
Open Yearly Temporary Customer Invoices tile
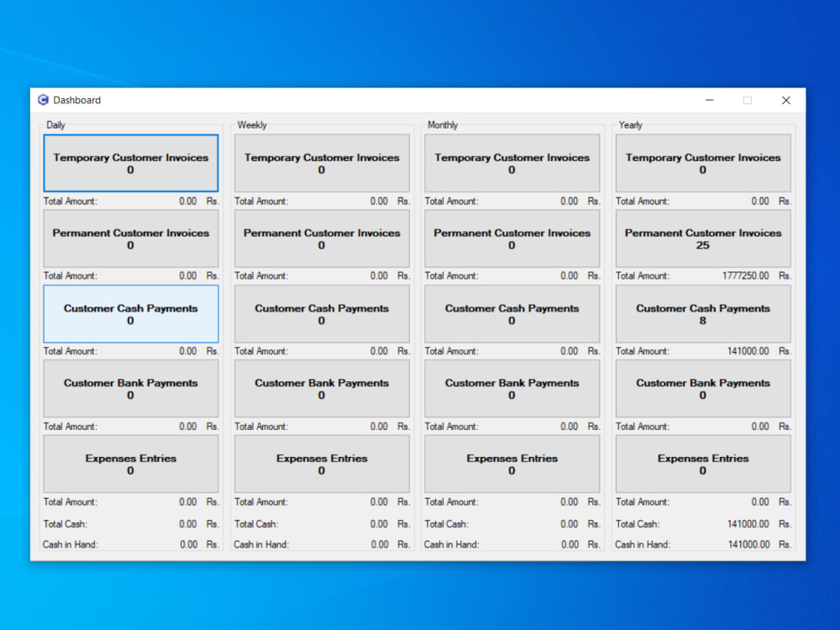(703, 163)
